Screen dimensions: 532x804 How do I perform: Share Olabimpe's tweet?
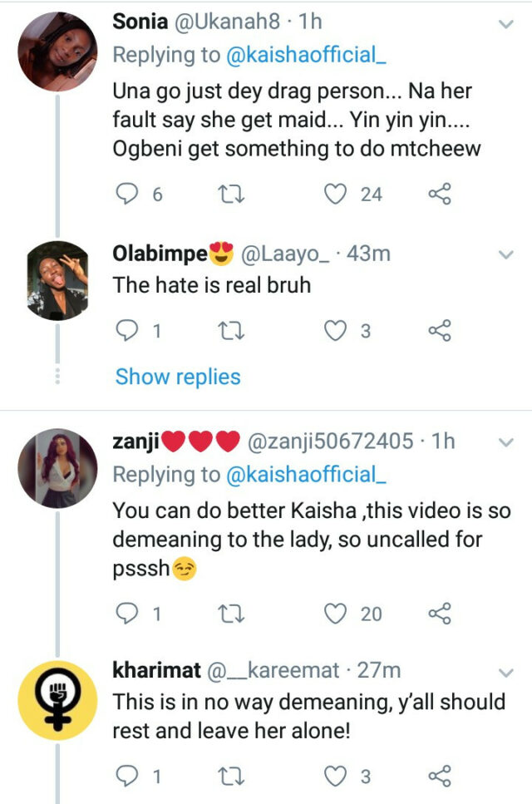tap(439, 331)
